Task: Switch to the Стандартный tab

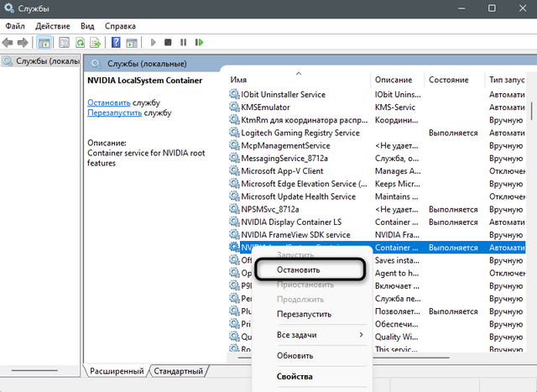Action: [179, 371]
